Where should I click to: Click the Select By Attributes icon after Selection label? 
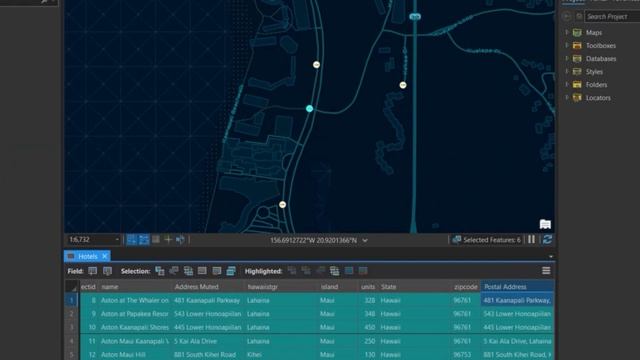[160, 271]
